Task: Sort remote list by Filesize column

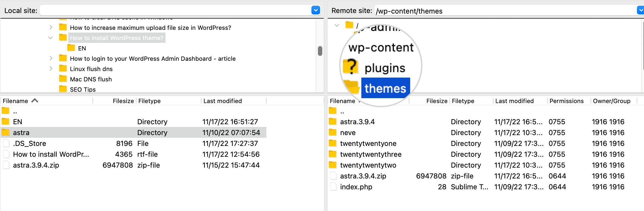Action: tap(437, 101)
